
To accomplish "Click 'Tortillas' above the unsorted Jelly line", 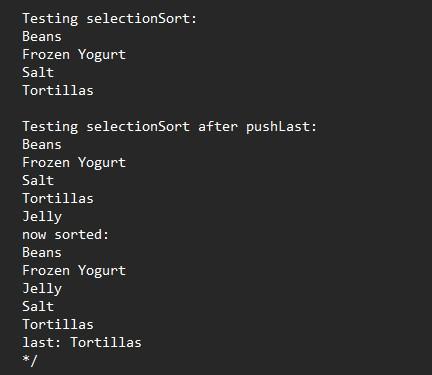I will (58, 198).
